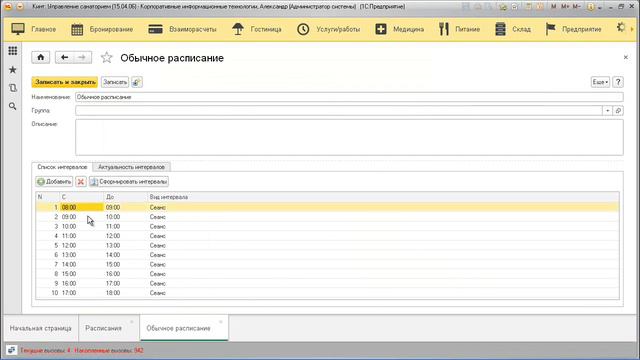Add form to favorites with star
This screenshot has height=360, width=640.
point(107,58)
